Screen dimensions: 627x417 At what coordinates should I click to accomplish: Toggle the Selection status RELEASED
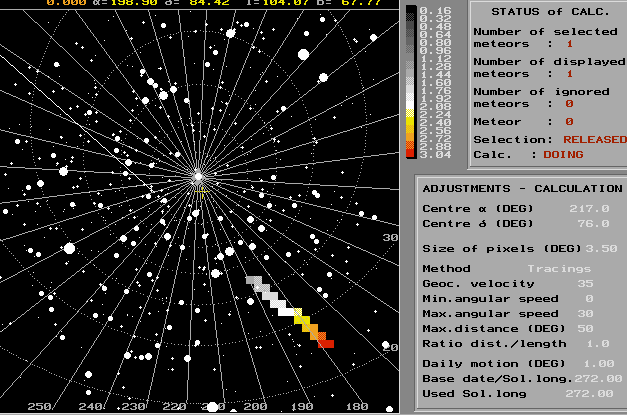point(594,139)
